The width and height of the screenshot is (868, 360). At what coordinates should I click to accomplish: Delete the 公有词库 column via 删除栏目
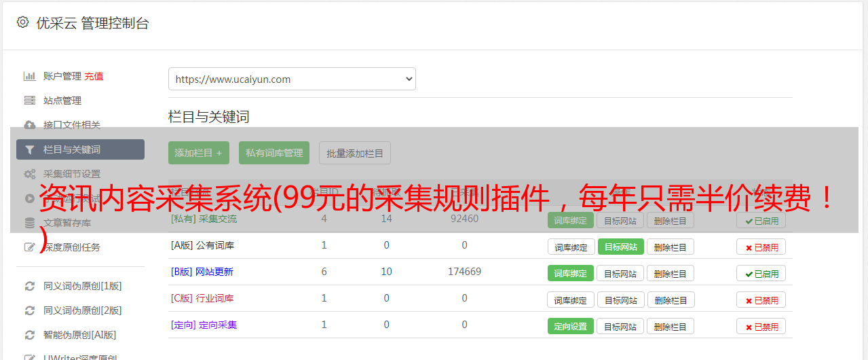tap(671, 247)
